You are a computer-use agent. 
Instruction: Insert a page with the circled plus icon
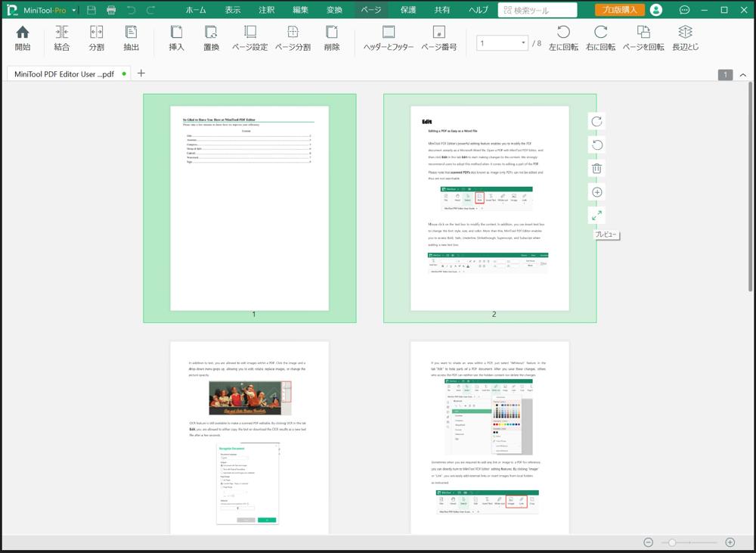pos(597,192)
